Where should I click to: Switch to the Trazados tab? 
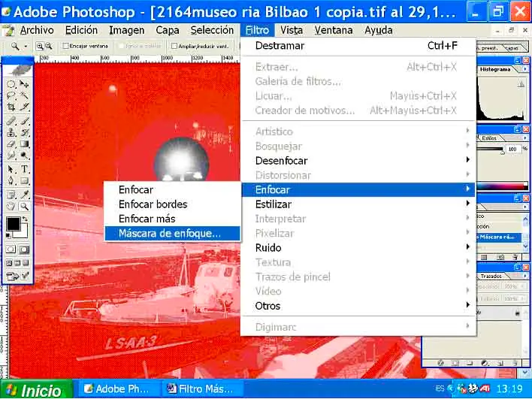pos(491,277)
